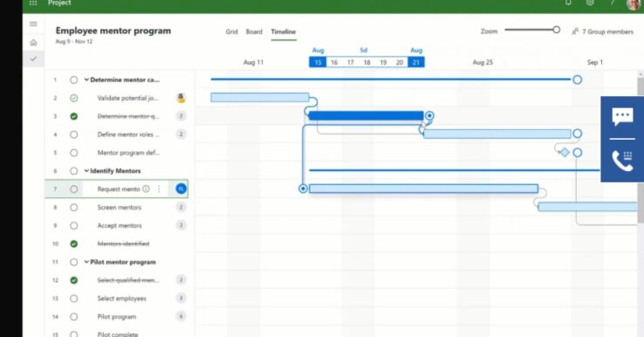Click assignee count badge for Define mentor roles
The width and height of the screenshot is (644, 337).
tap(181, 134)
